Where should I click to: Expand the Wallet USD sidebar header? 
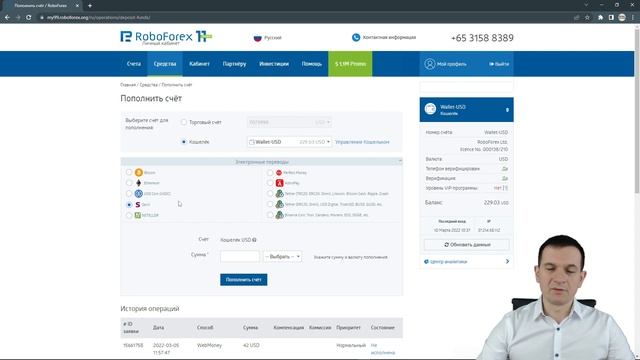pos(507,110)
